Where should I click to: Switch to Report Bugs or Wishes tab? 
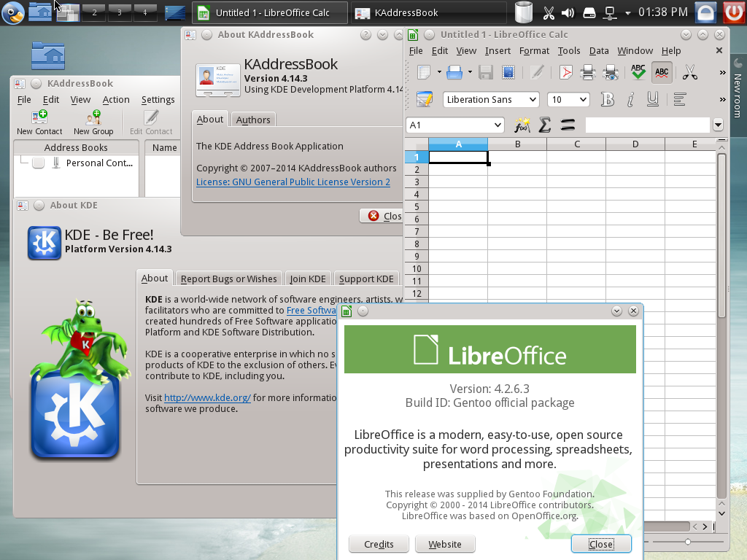coord(228,279)
